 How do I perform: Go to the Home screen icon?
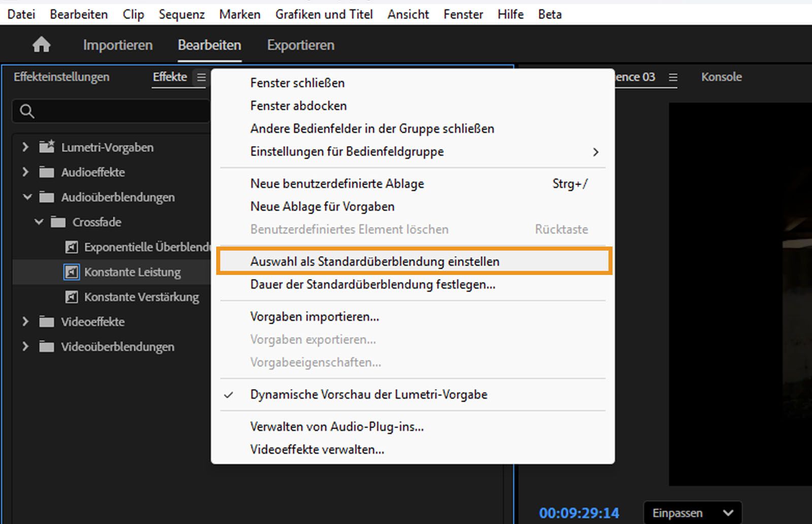pyautogui.click(x=42, y=45)
